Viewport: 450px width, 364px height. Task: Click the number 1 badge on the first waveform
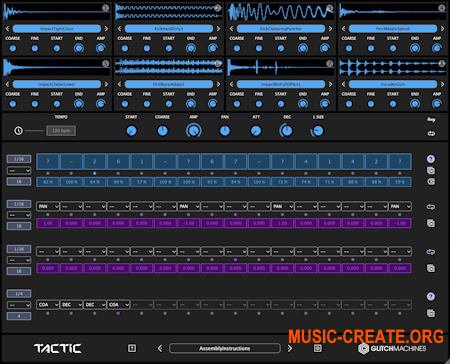(x=105, y=8)
